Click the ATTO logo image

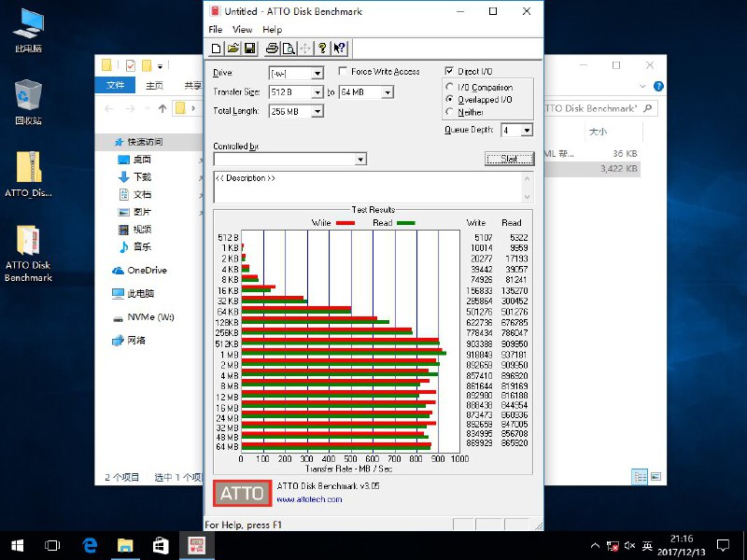pos(243,493)
